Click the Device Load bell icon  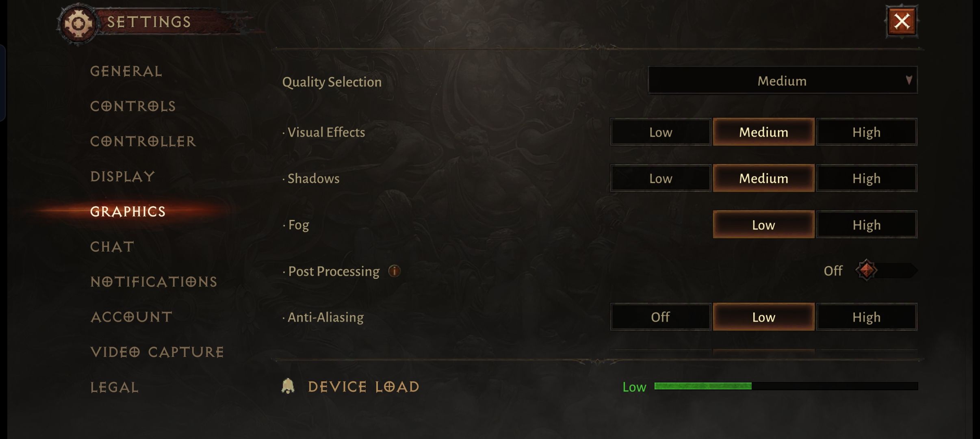coord(289,386)
